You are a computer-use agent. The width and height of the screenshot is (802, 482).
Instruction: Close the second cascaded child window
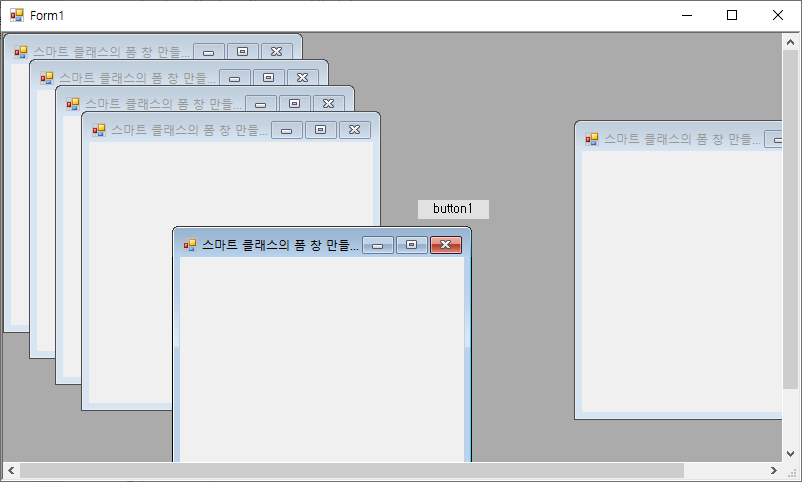pos(303,78)
